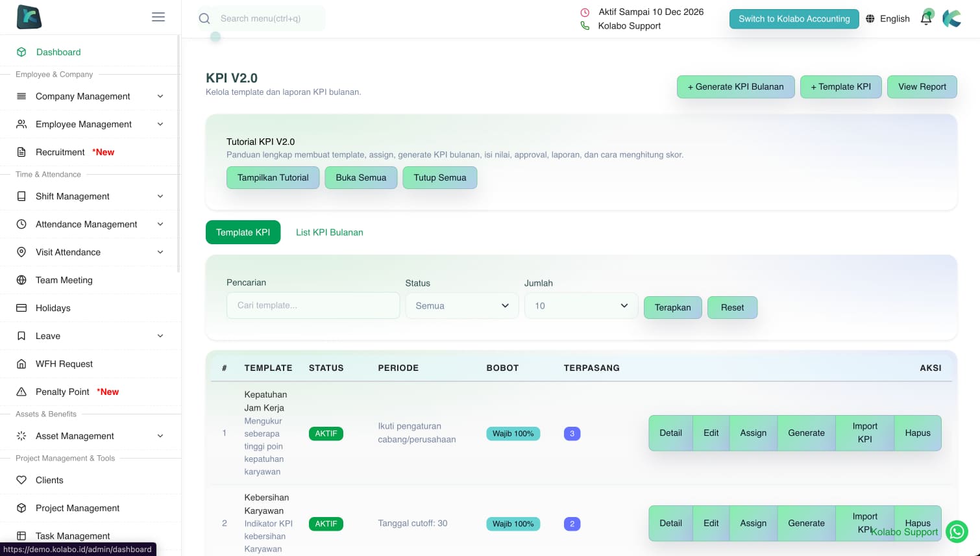Screen dimensions: 980x556
Task: Click the Kolabo logo in sidebar
Action: [29, 18]
